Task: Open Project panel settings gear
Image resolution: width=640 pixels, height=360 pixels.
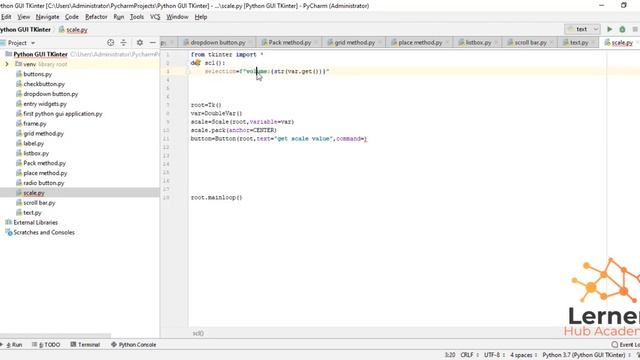Action: tap(140, 42)
